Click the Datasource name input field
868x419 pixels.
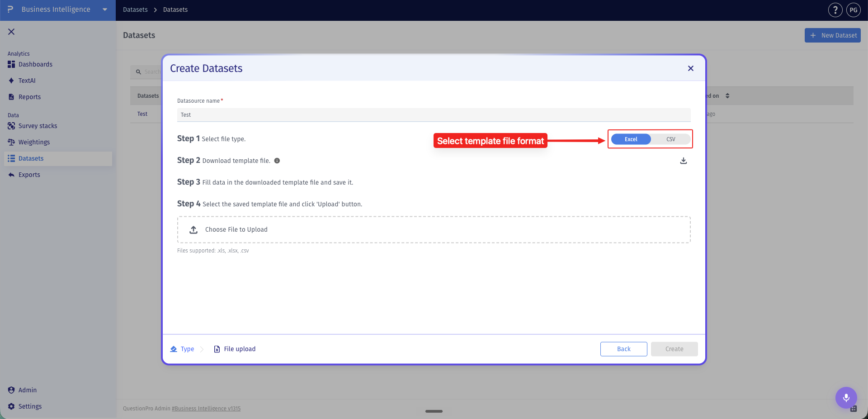pyautogui.click(x=434, y=115)
